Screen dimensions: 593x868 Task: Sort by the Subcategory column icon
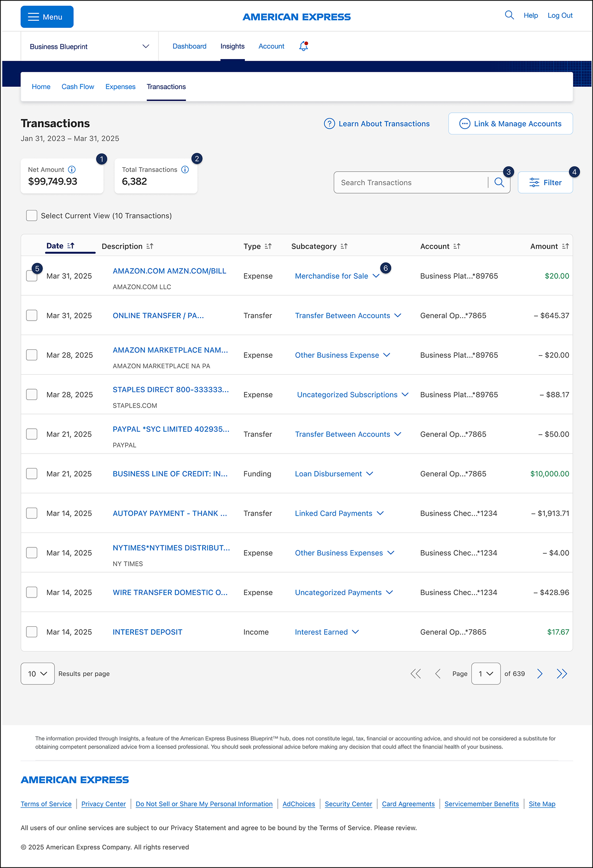coord(344,246)
